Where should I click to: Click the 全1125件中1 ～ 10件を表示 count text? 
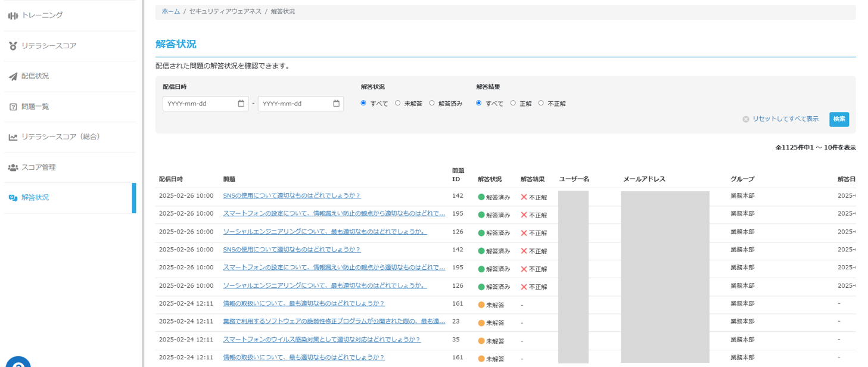pos(816,148)
